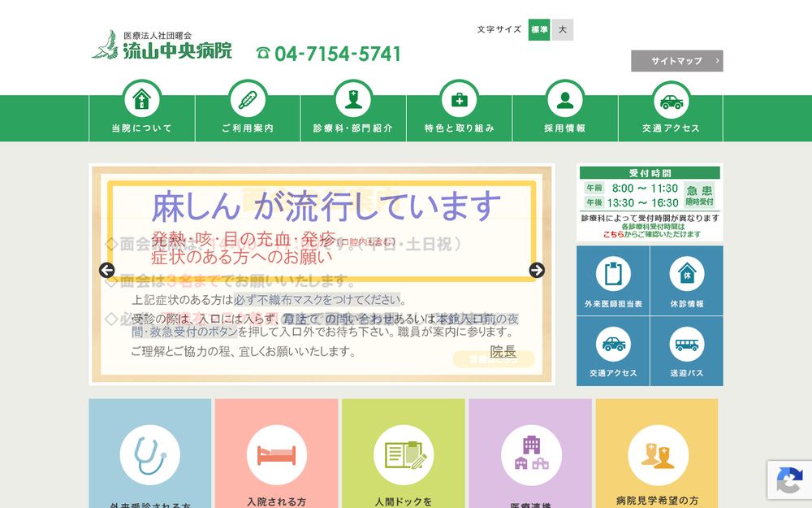Click the 文字サイズ label
Image resolution: width=812 pixels, height=508 pixels.
(x=499, y=29)
